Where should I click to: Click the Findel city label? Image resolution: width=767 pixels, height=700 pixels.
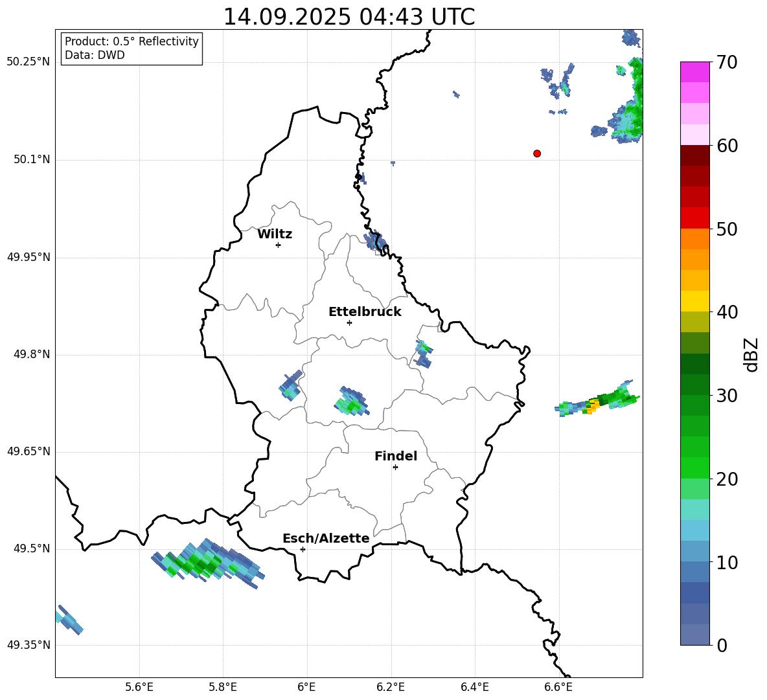click(396, 456)
